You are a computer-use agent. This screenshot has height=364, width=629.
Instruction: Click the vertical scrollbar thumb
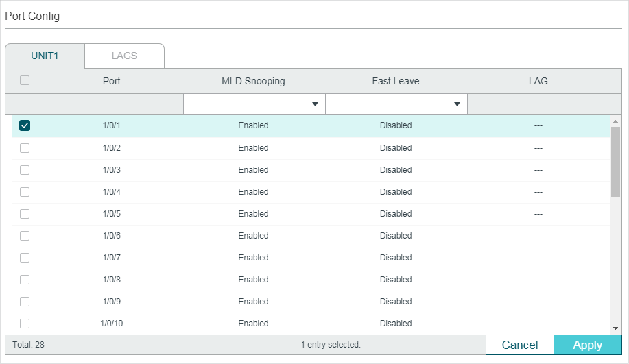click(615, 161)
